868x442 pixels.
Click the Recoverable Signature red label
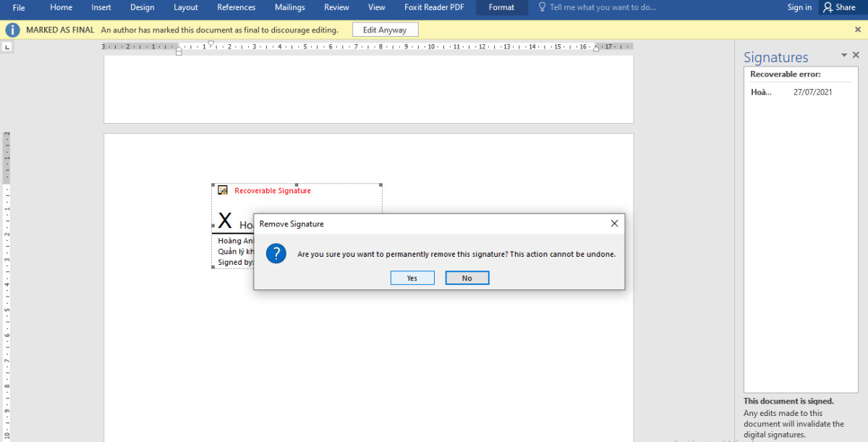[x=273, y=191]
